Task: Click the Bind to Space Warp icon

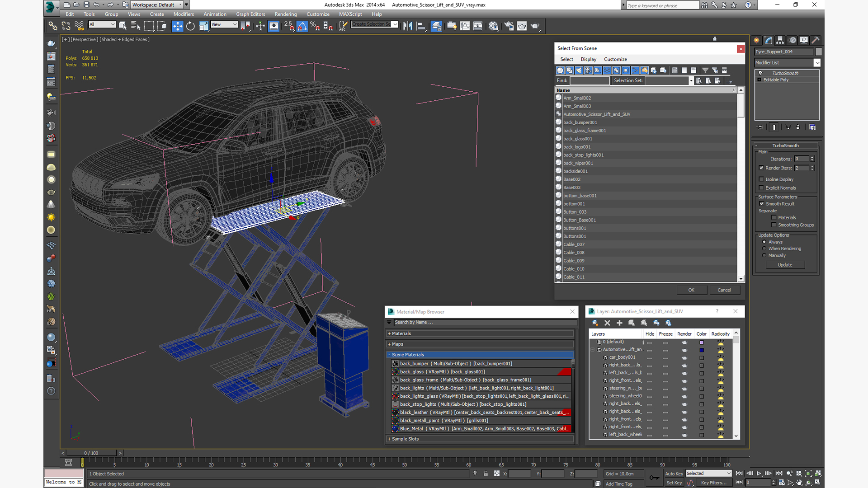Action: [79, 26]
